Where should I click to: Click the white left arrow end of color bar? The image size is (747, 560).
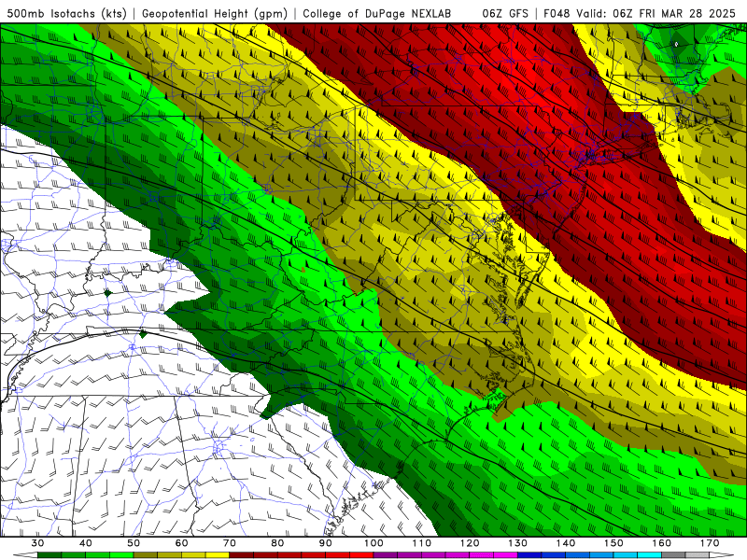pyautogui.click(x=25, y=555)
